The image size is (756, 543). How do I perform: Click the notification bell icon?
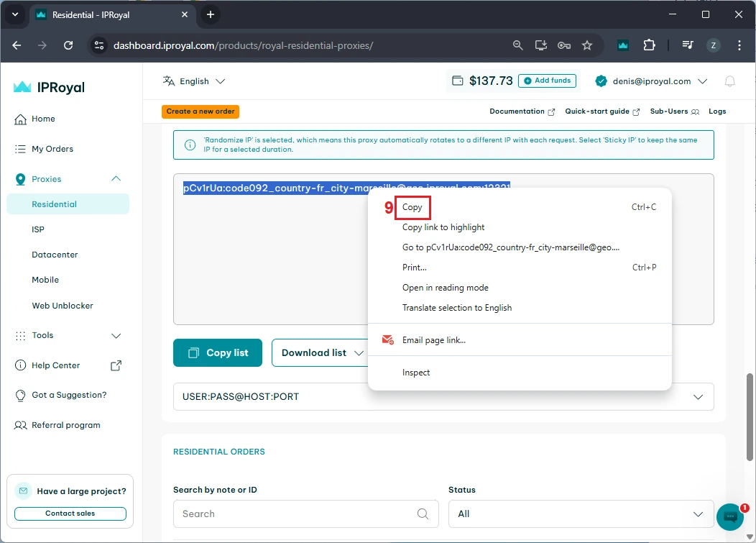pyautogui.click(x=729, y=81)
